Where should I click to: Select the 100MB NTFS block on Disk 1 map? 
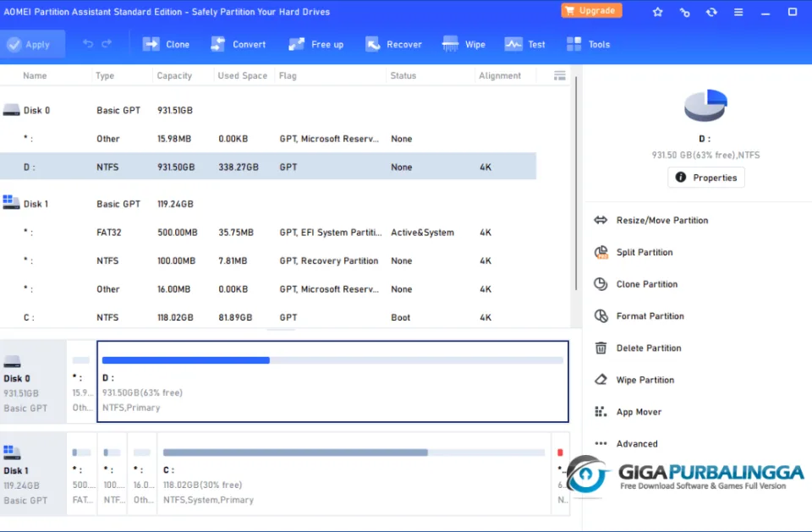tap(112, 474)
